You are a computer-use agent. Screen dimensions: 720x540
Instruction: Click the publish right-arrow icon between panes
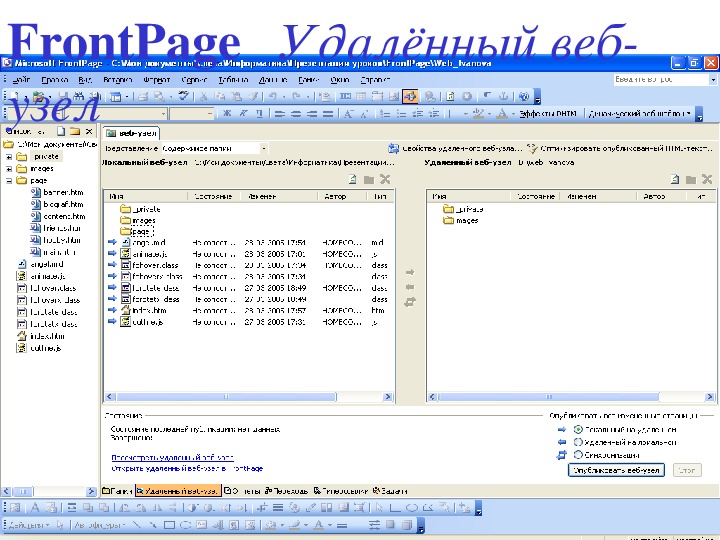point(410,272)
